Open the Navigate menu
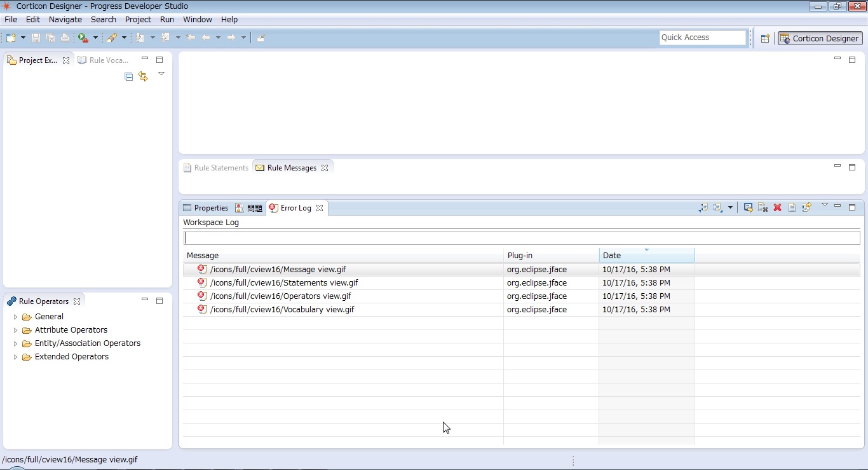Screen dimensions: 868x470 [x=65, y=20]
